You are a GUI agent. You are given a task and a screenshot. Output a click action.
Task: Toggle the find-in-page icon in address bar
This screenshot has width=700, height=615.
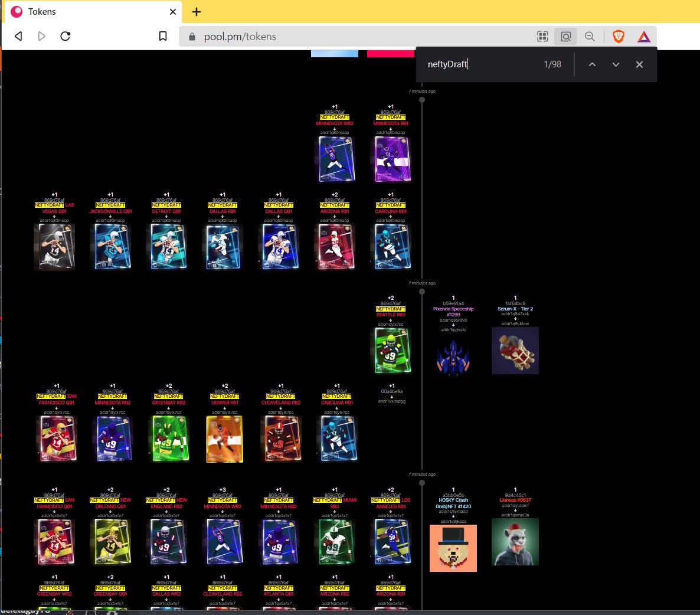pyautogui.click(x=565, y=37)
